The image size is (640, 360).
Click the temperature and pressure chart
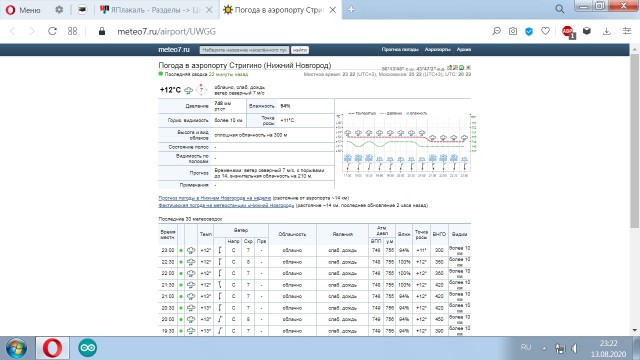click(406, 145)
